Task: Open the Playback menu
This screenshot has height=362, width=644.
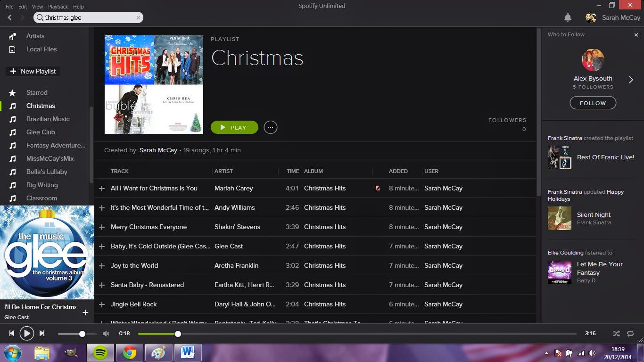Action: (58, 7)
